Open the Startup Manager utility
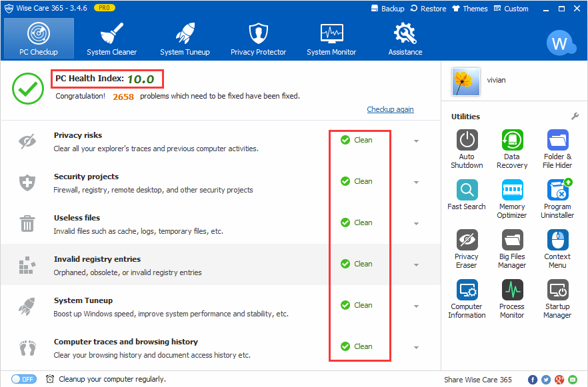 [x=557, y=298]
